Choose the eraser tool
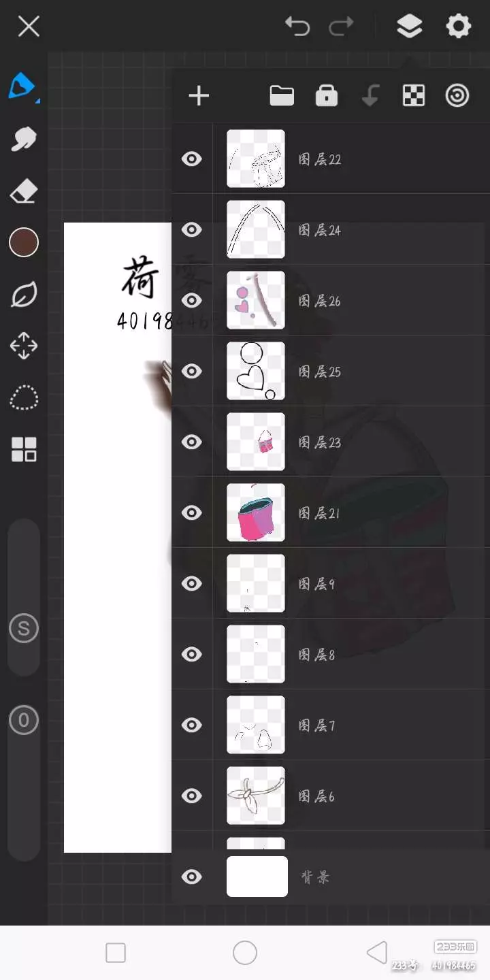Screen dimensions: 490x980 pyautogui.click(x=24, y=191)
